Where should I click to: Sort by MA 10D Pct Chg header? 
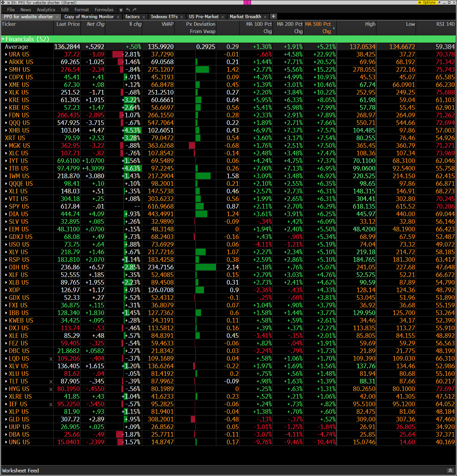tap(256, 28)
